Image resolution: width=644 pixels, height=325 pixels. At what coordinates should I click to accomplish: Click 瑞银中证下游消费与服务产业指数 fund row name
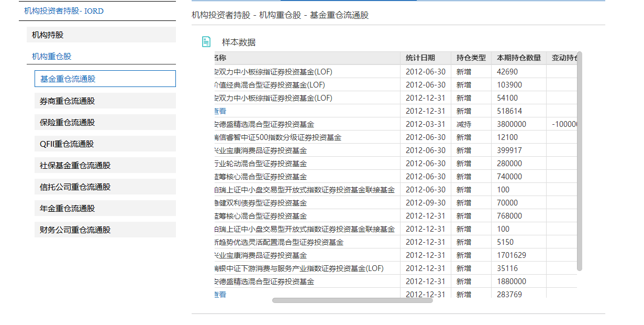pyautogui.click(x=299, y=268)
